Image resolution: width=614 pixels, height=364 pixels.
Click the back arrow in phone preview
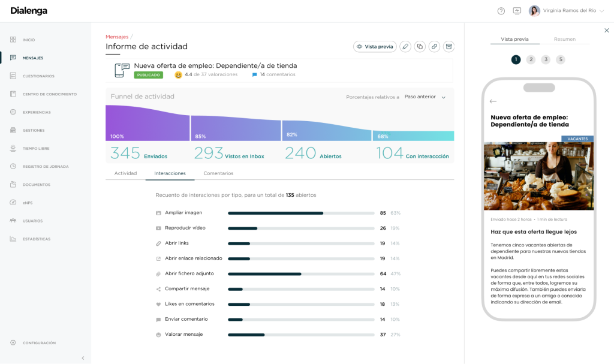tap(493, 101)
